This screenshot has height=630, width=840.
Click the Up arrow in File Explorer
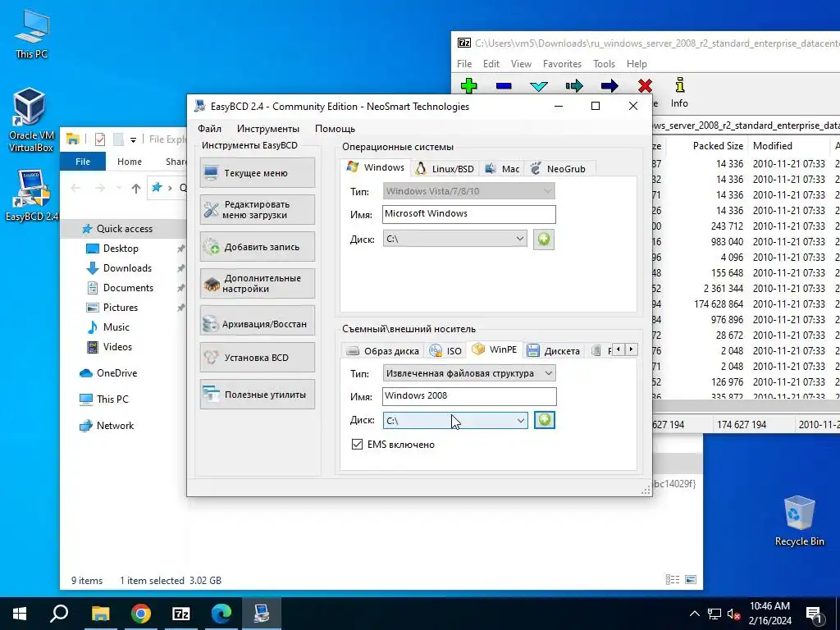tap(136, 188)
